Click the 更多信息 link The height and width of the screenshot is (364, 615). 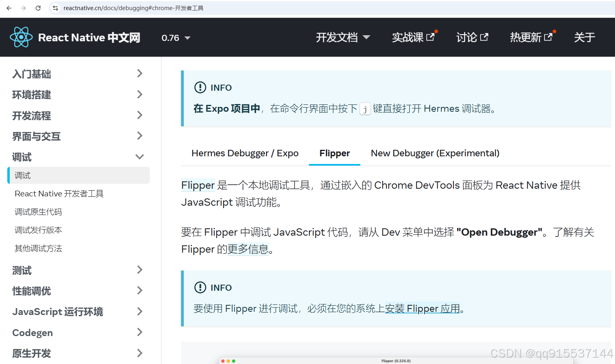[x=248, y=249]
